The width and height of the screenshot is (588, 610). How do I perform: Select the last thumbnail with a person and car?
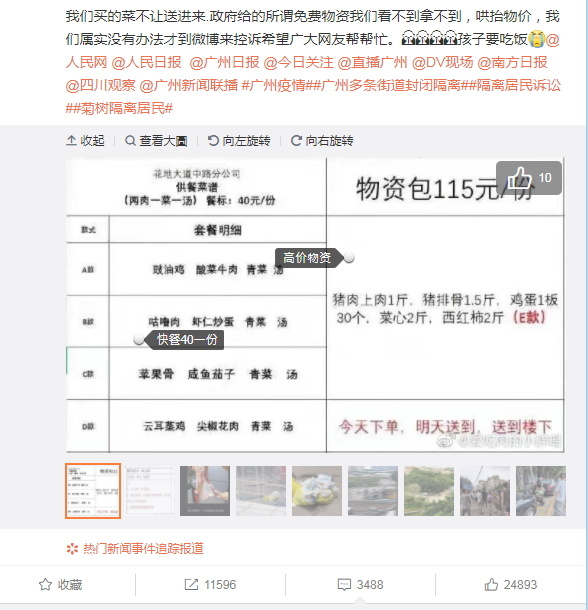(541, 491)
